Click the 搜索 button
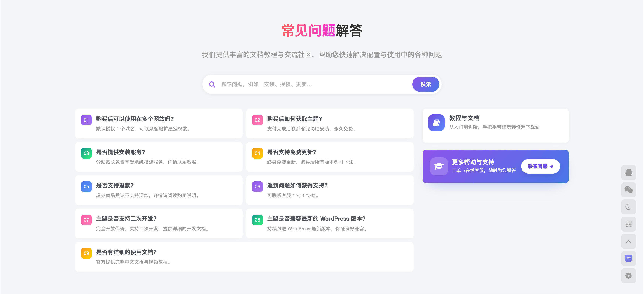Viewport: 644px width, 294px height. (x=426, y=84)
